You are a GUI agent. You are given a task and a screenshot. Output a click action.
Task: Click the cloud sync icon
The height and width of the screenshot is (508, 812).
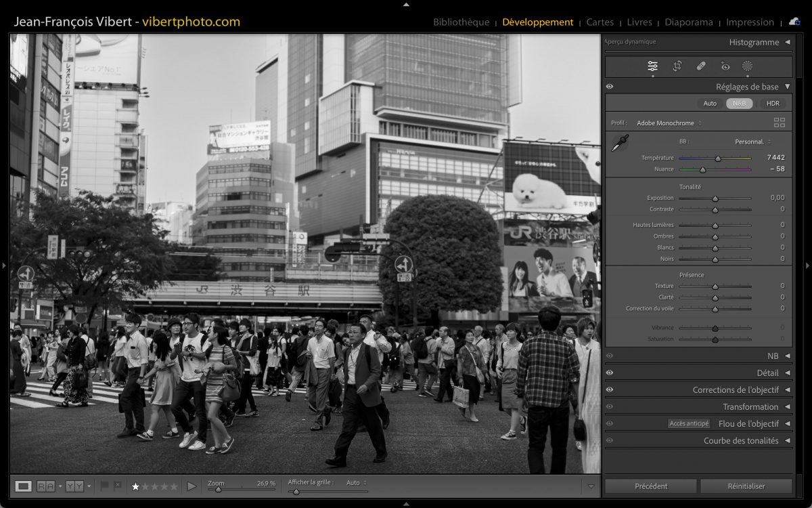tap(794, 22)
